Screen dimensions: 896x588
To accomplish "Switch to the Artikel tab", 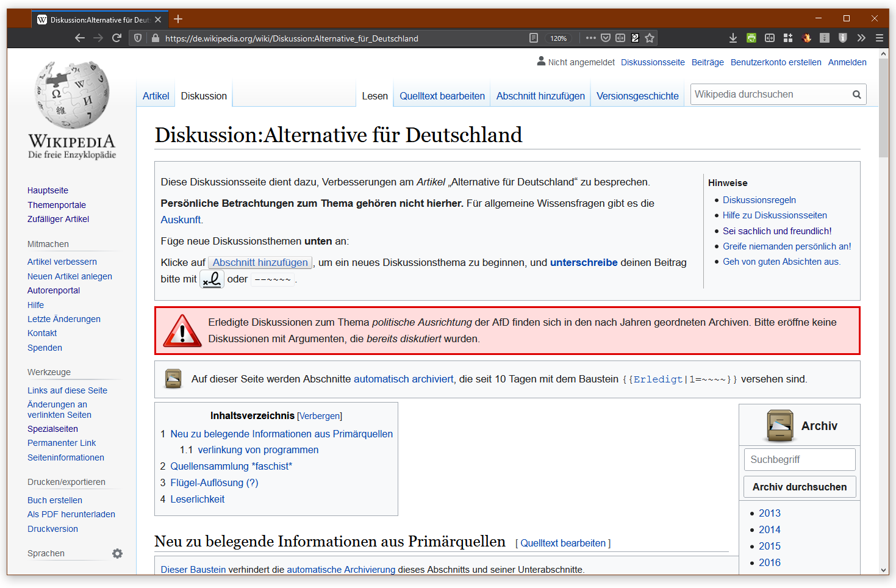I will coord(156,96).
